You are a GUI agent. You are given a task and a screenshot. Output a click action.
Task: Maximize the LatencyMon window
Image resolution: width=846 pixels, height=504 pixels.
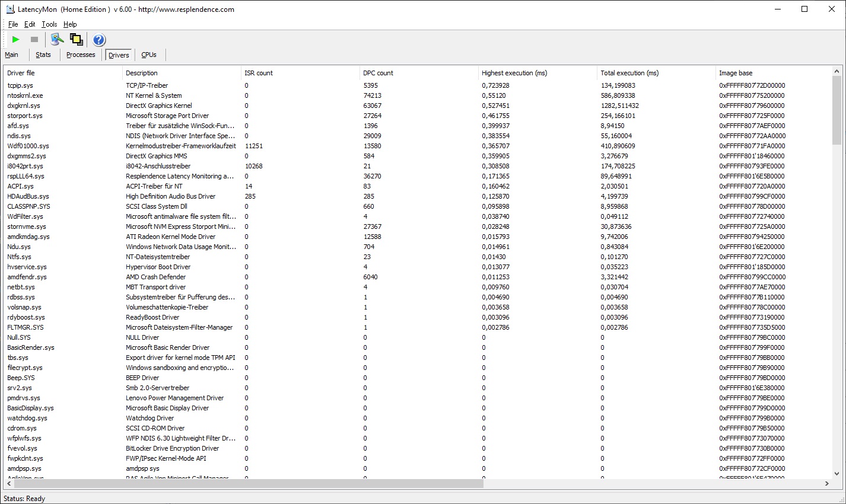(x=804, y=9)
